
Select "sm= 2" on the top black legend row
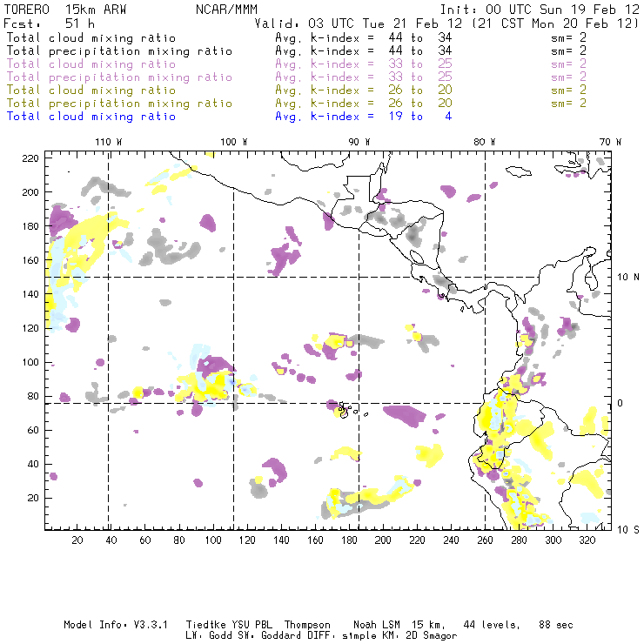(568, 37)
